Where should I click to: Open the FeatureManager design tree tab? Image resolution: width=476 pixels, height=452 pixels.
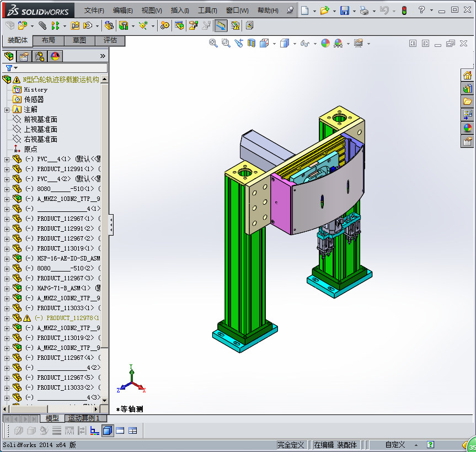(x=9, y=56)
